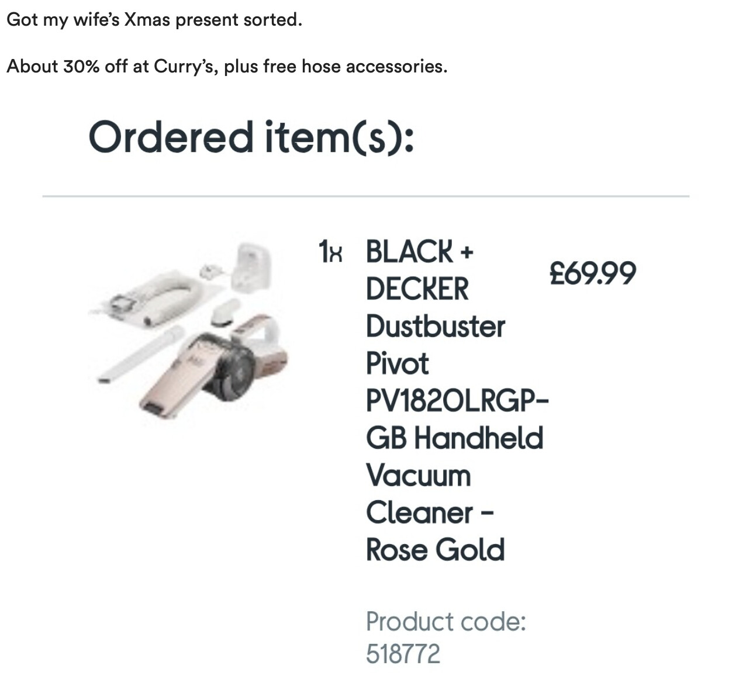Screen dimensions: 739x700
Task: Click the model number PV1820LRGP-
Action: tap(457, 401)
